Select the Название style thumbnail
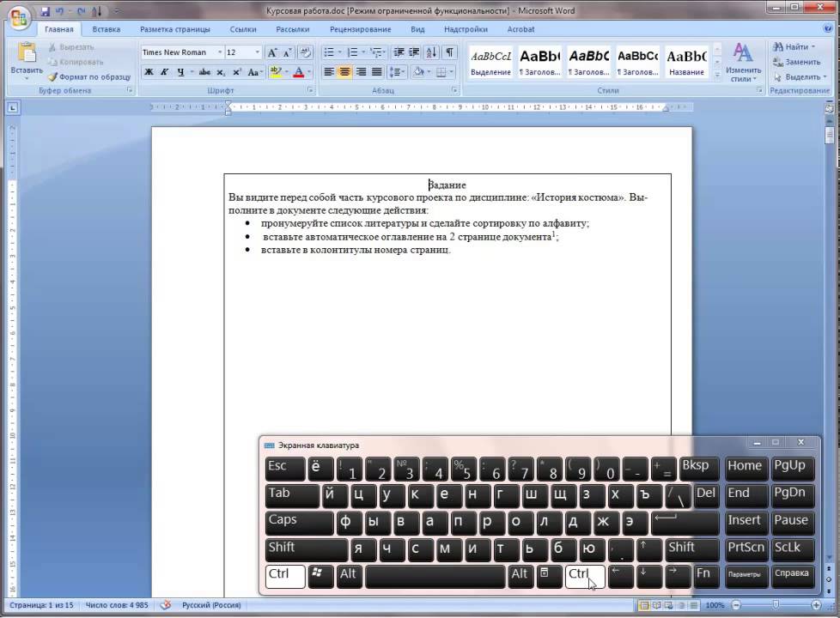The height and width of the screenshot is (618, 840). (686, 62)
